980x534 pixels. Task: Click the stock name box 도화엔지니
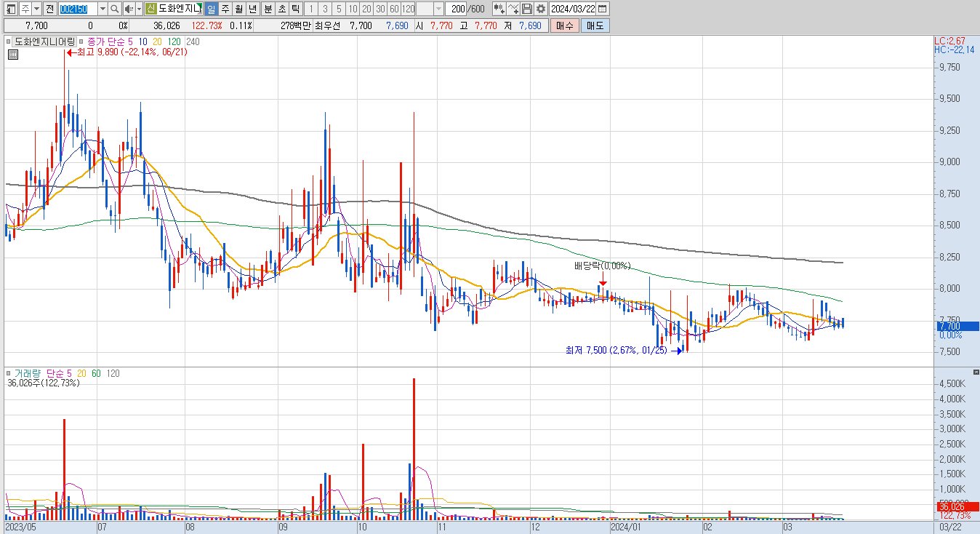[180, 9]
